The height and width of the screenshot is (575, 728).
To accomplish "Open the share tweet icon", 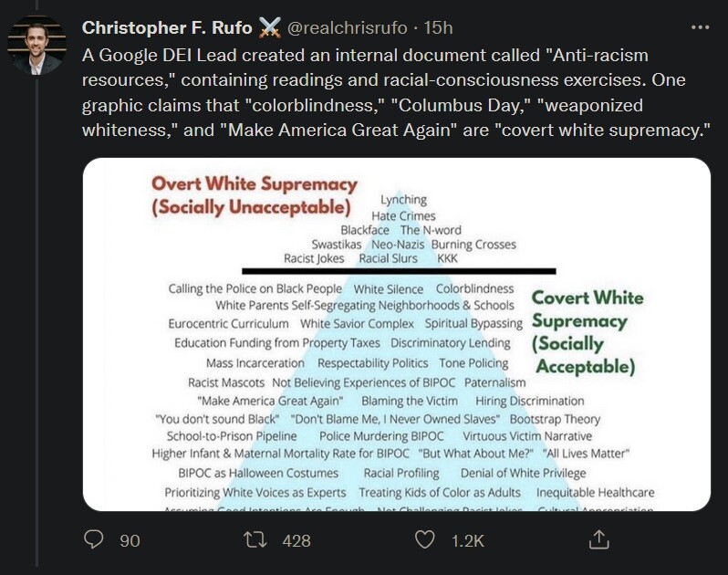I will point(598,539).
